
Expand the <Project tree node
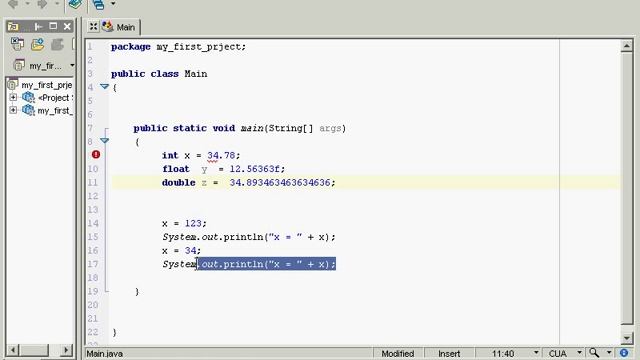13,98
